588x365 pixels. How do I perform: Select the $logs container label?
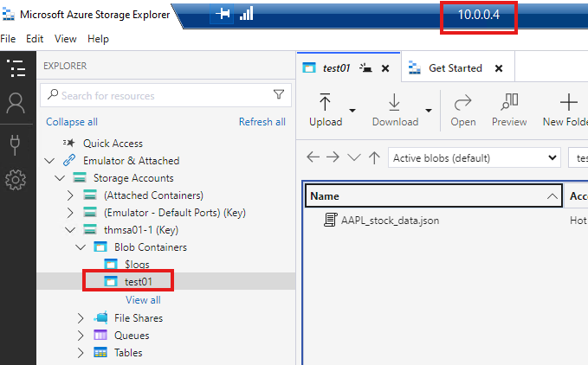click(x=137, y=265)
